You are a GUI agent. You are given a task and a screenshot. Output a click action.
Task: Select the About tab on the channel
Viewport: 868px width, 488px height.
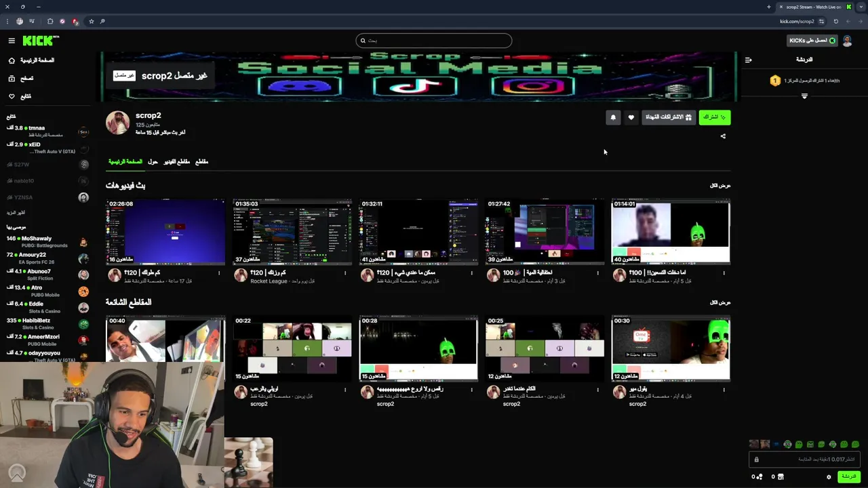pos(153,161)
